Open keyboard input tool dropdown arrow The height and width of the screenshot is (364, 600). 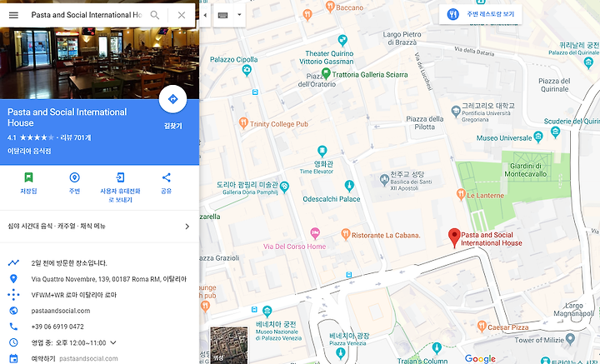pyautogui.click(x=239, y=15)
